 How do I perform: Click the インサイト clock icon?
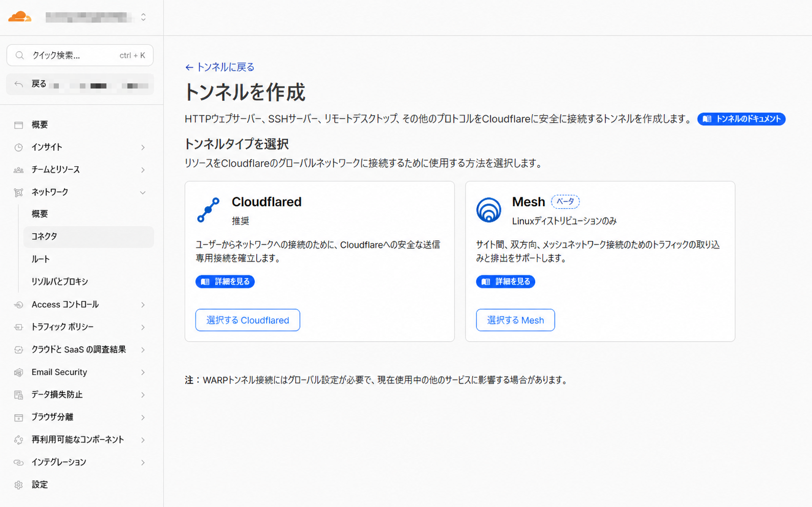[18, 147]
